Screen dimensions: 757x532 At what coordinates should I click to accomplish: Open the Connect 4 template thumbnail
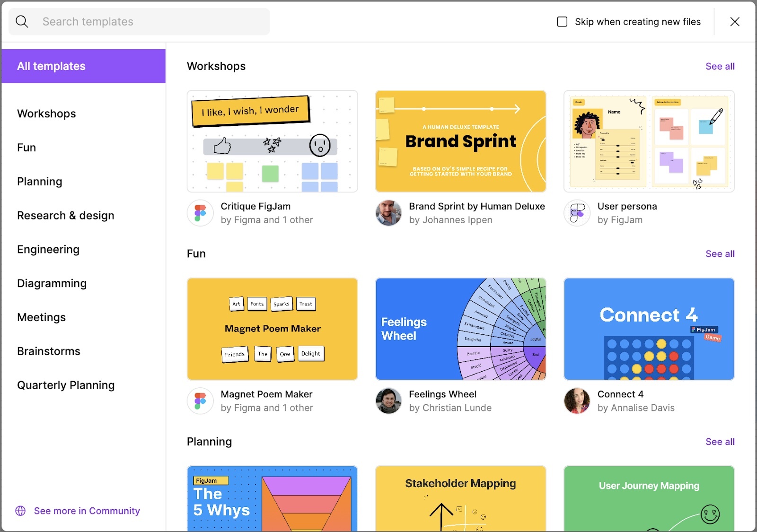coord(649,329)
